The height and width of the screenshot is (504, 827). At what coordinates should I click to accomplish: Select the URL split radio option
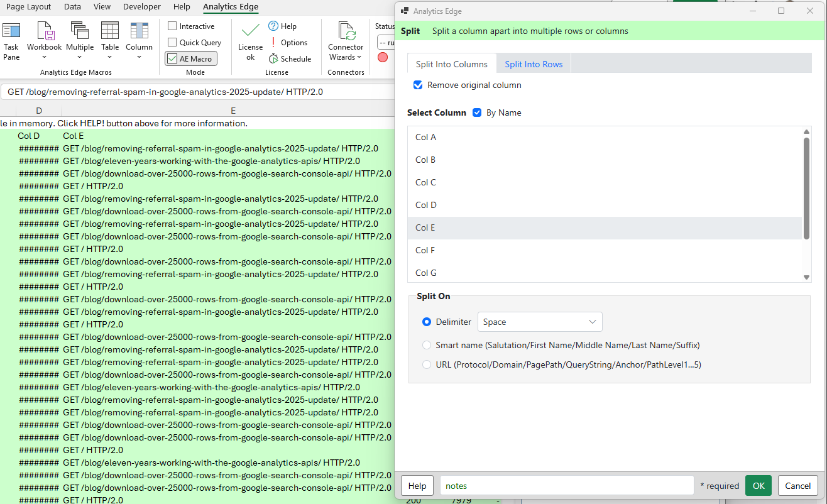[x=427, y=364]
